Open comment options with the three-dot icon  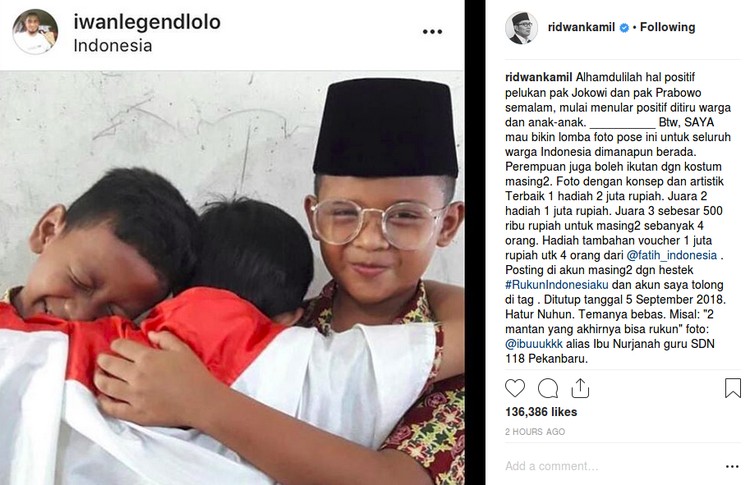coord(732,466)
